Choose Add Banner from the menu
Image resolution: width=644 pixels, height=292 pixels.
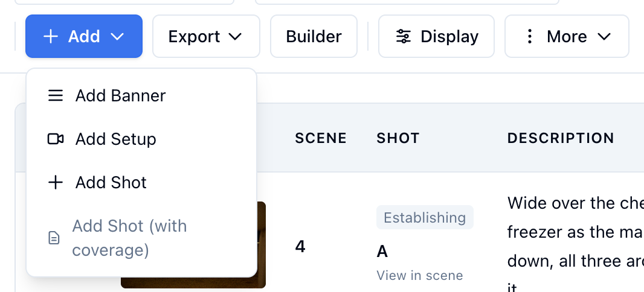[142, 95]
